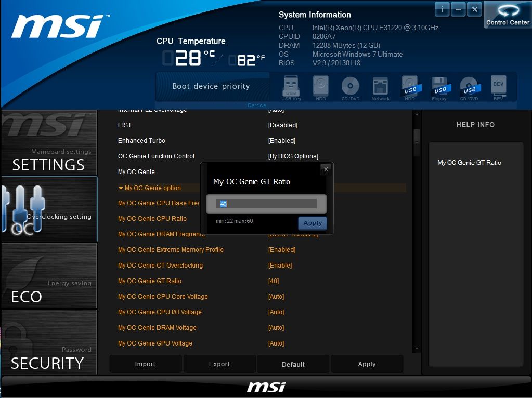Select the USB Floppy boot device icon
The height and width of the screenshot is (398, 532).
(x=439, y=88)
